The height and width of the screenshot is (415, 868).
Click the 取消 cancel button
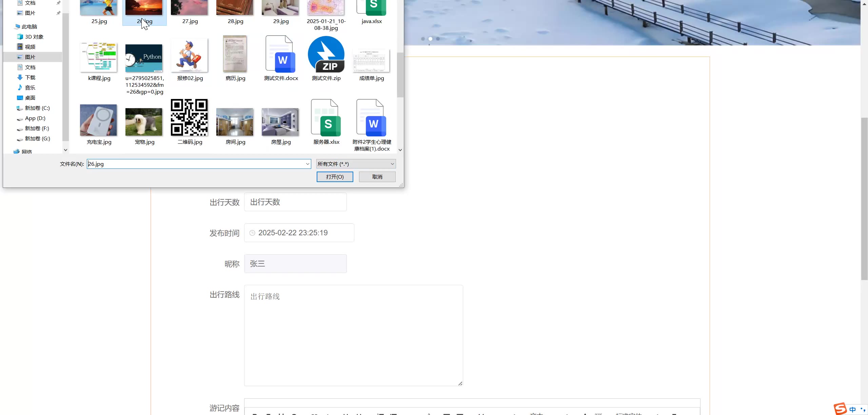coord(377,177)
